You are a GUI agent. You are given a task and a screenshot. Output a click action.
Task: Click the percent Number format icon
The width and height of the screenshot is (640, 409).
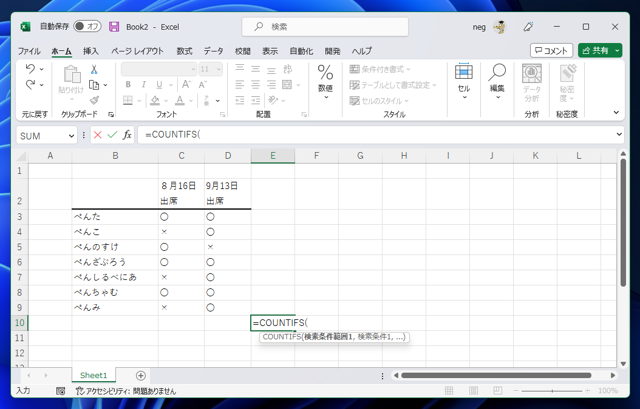click(x=325, y=73)
